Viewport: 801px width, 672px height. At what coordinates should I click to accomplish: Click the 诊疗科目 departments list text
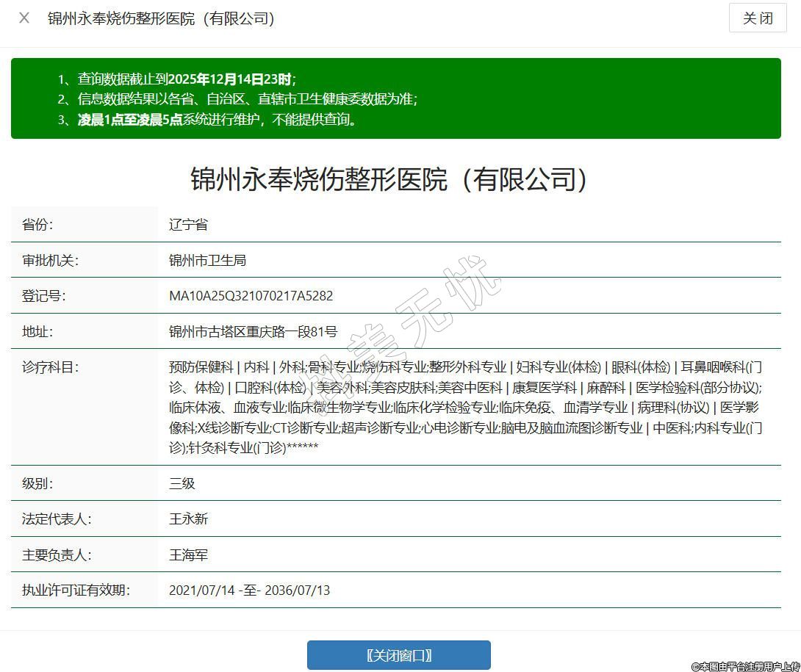[464, 407]
